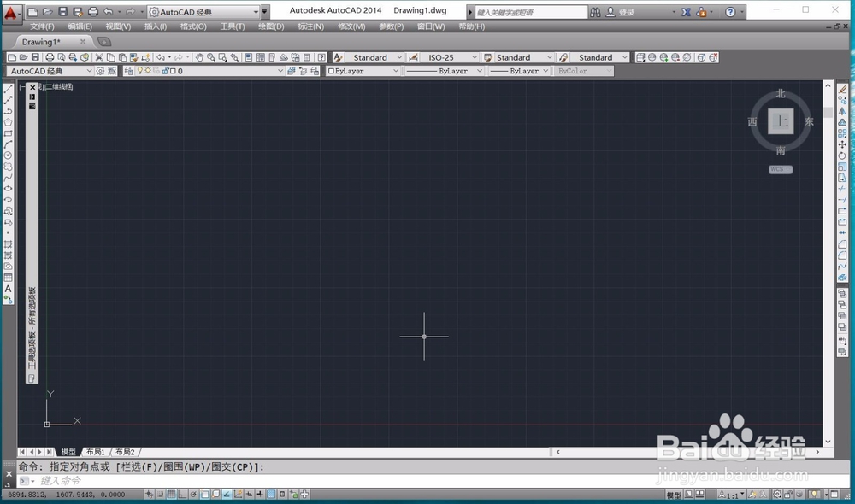Click the Text Style icon before Standard
Image resolution: width=855 pixels, height=504 pixels.
[x=338, y=57]
